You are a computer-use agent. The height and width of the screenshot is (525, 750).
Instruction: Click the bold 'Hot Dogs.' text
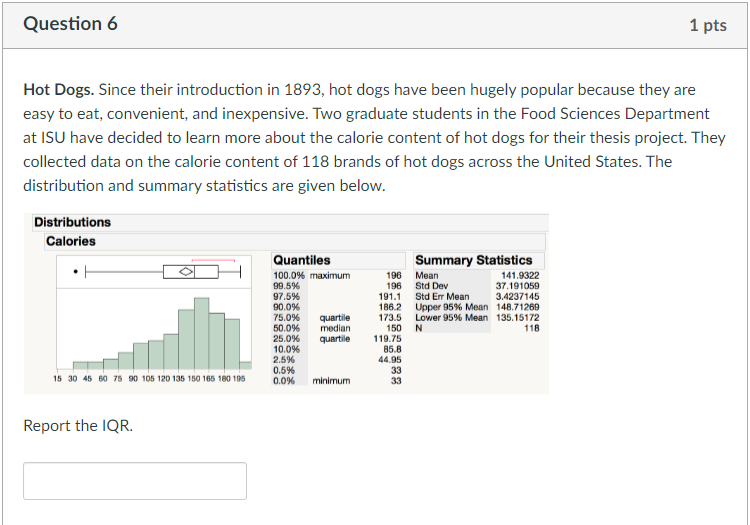pos(58,89)
